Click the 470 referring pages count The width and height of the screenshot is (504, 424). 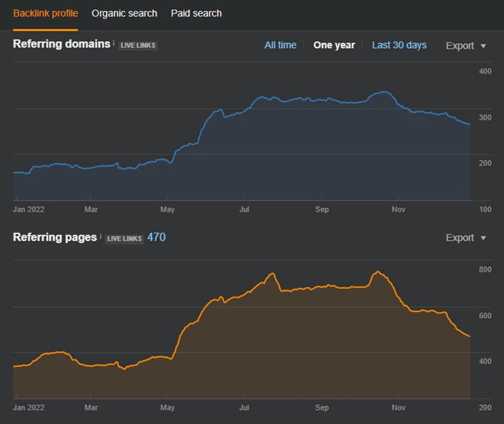[x=156, y=237]
